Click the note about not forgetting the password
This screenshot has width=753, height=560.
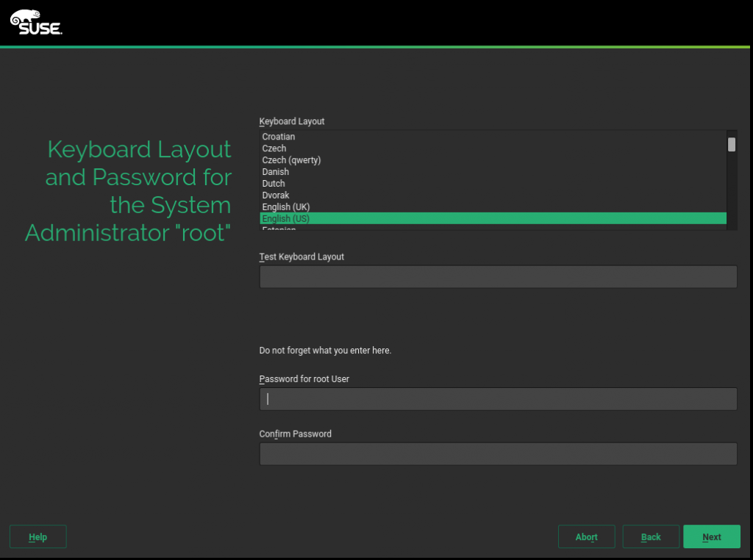pyautogui.click(x=325, y=351)
